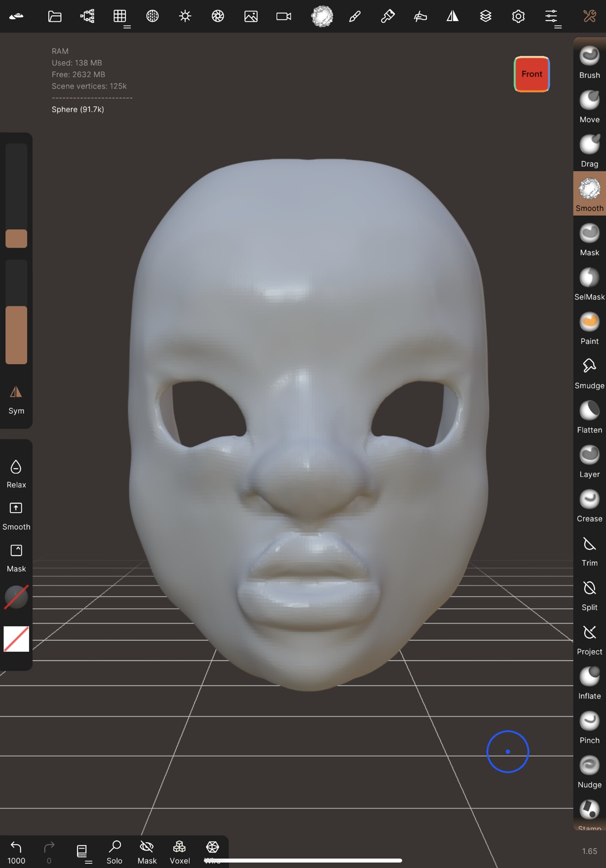This screenshot has height=868, width=606.
Task: Toggle the left-panel Smooth shortcut
Action: click(16, 516)
